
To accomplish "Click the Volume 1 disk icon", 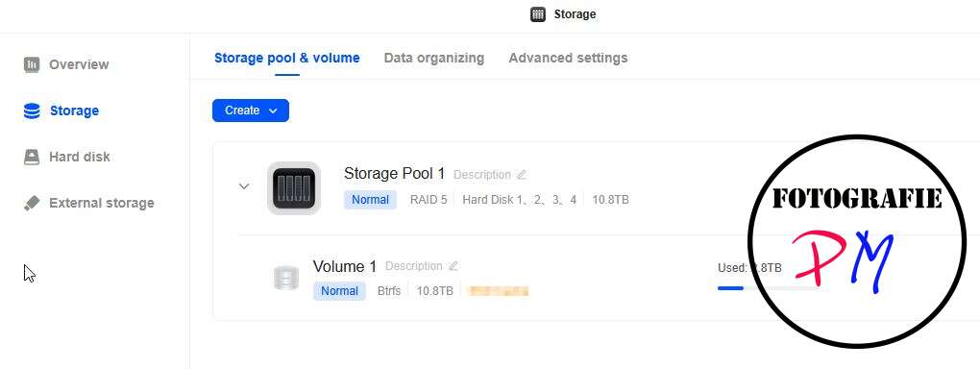I will click(x=286, y=278).
